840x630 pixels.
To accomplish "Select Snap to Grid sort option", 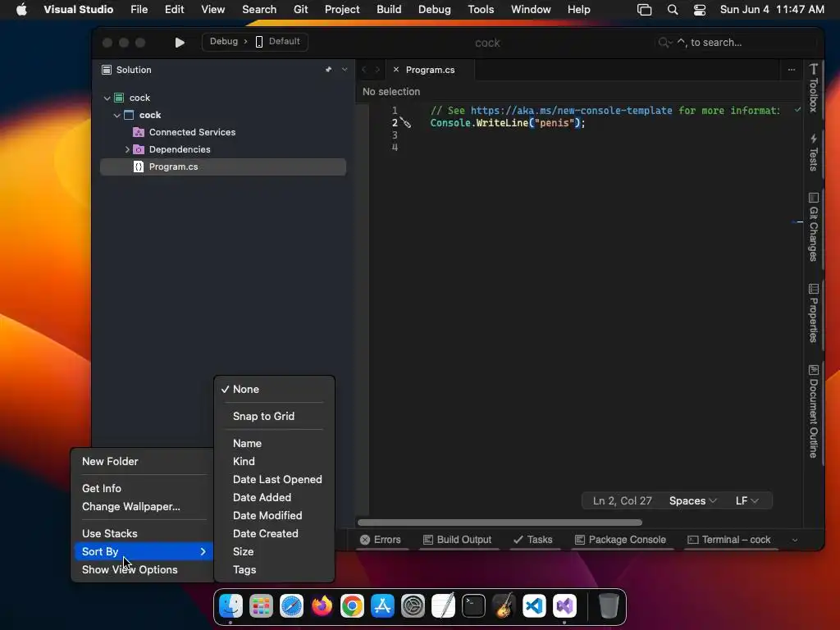I will [274, 416].
